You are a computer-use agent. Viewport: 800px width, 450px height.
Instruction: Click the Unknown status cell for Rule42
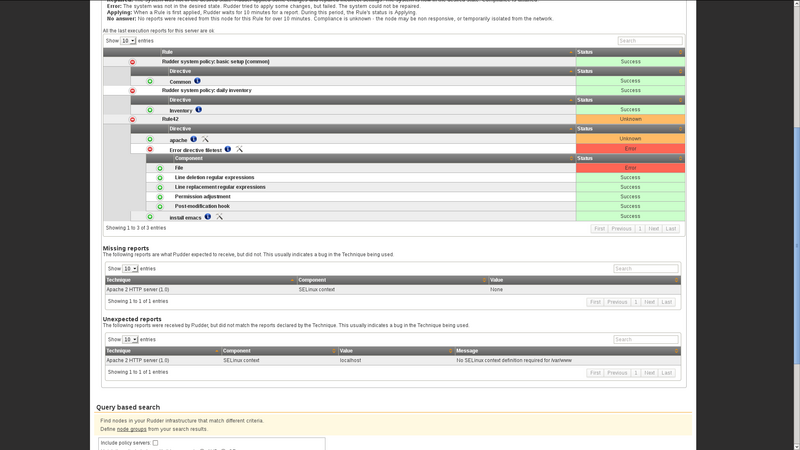coord(630,119)
